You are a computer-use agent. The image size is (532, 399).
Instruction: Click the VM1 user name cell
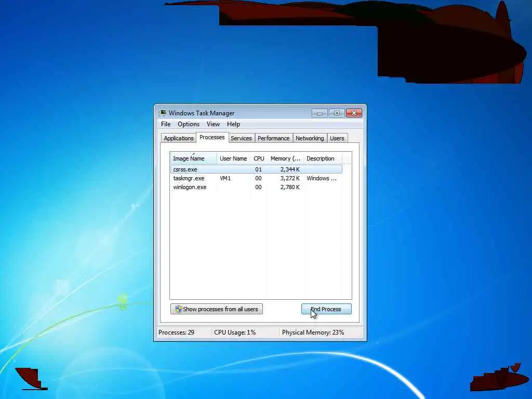pyautogui.click(x=225, y=178)
